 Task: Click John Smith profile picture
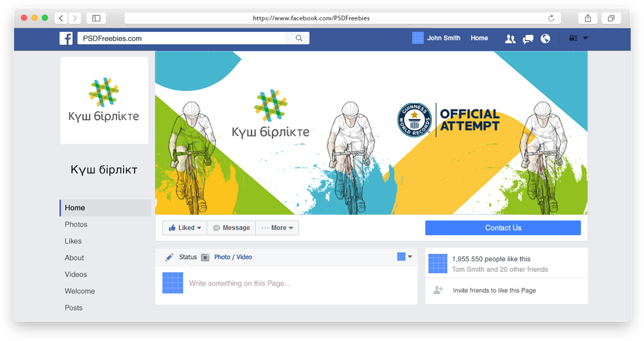418,38
